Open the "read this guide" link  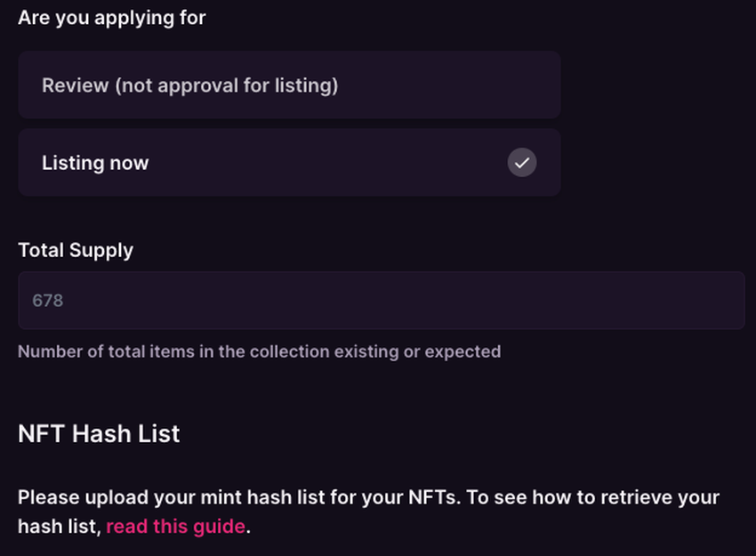point(175,527)
